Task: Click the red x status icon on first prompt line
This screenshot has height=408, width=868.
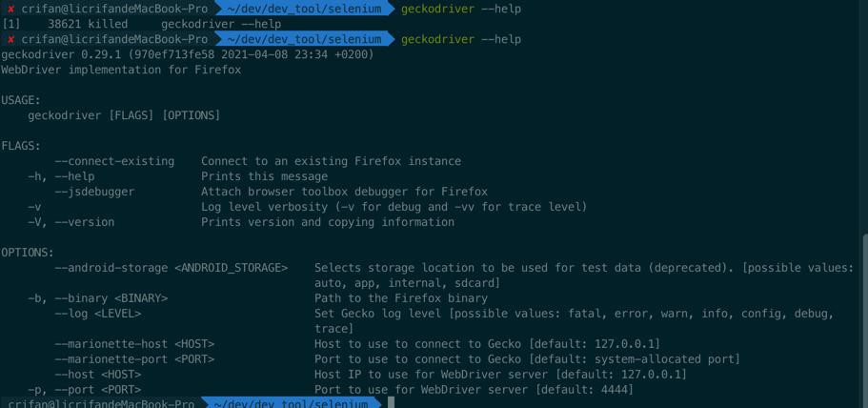Action: [x=10, y=10]
